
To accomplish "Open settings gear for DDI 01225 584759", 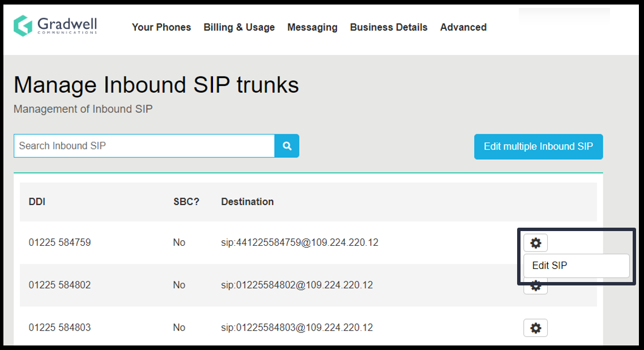I will (x=535, y=242).
